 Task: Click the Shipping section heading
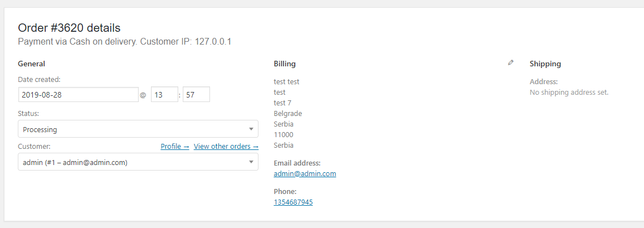545,64
